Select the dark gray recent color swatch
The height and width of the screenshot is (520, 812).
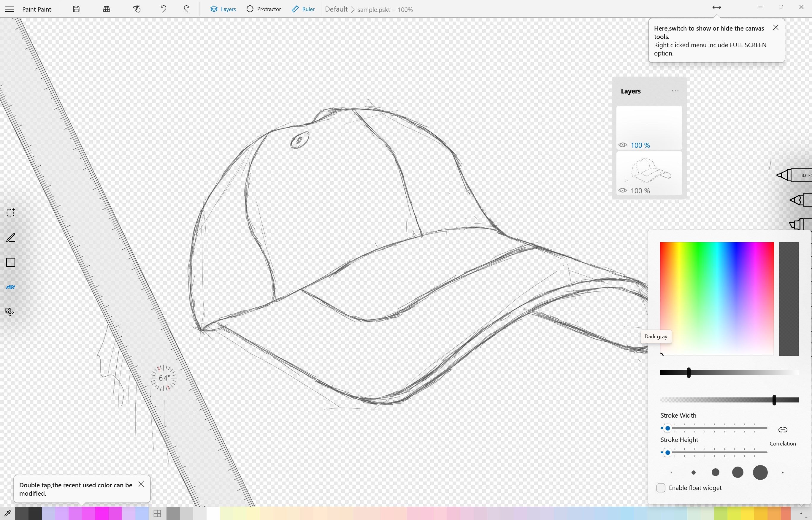click(x=22, y=513)
